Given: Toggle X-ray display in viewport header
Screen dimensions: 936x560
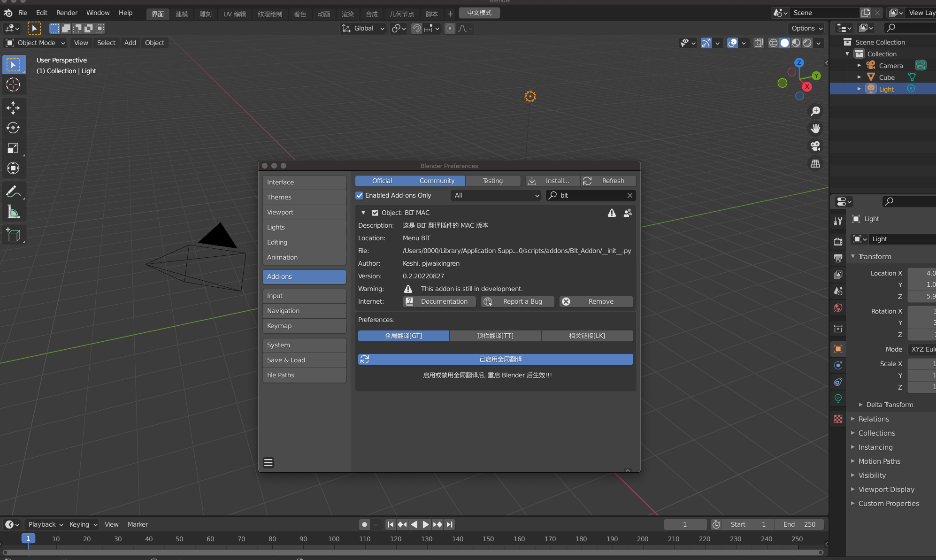Looking at the screenshot, I should click(759, 43).
